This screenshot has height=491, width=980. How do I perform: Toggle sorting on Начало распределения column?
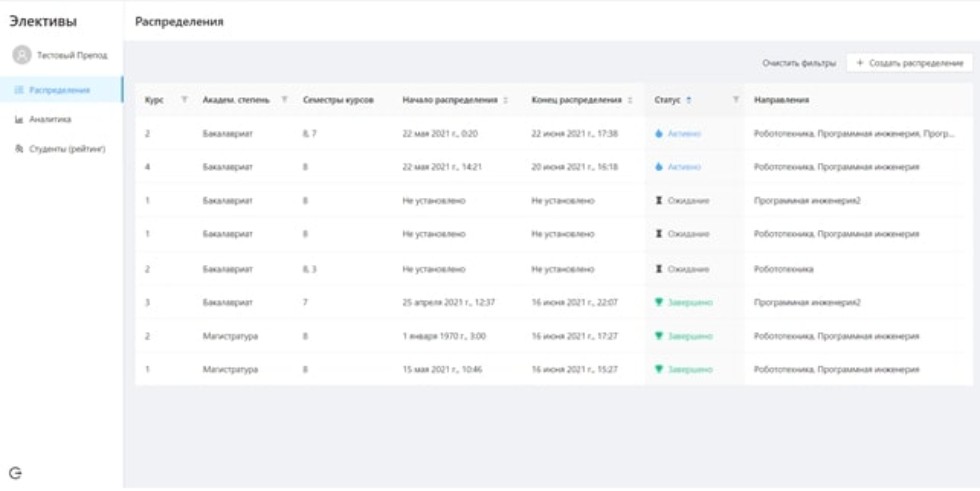505,100
